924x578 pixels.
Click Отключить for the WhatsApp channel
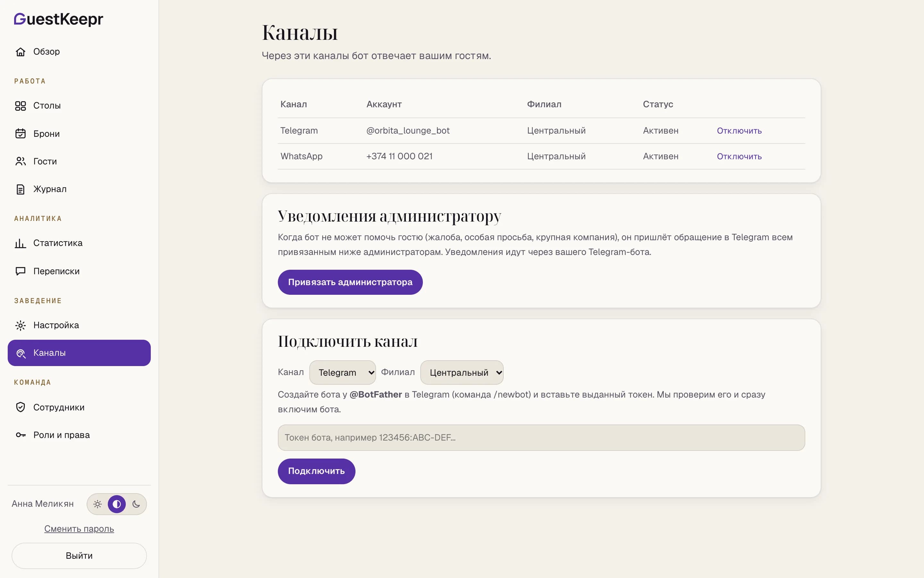tap(739, 156)
